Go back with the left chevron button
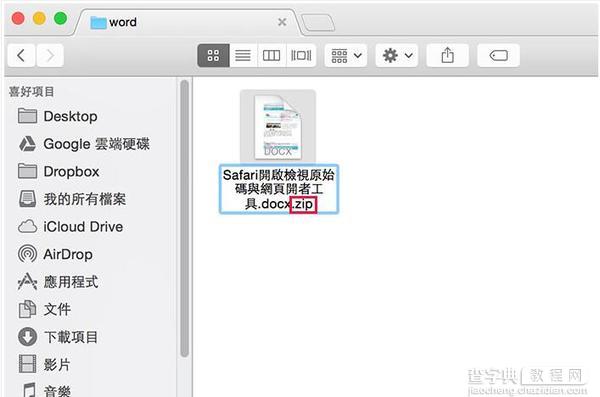Viewport: 600px width, 397px height. point(21,56)
